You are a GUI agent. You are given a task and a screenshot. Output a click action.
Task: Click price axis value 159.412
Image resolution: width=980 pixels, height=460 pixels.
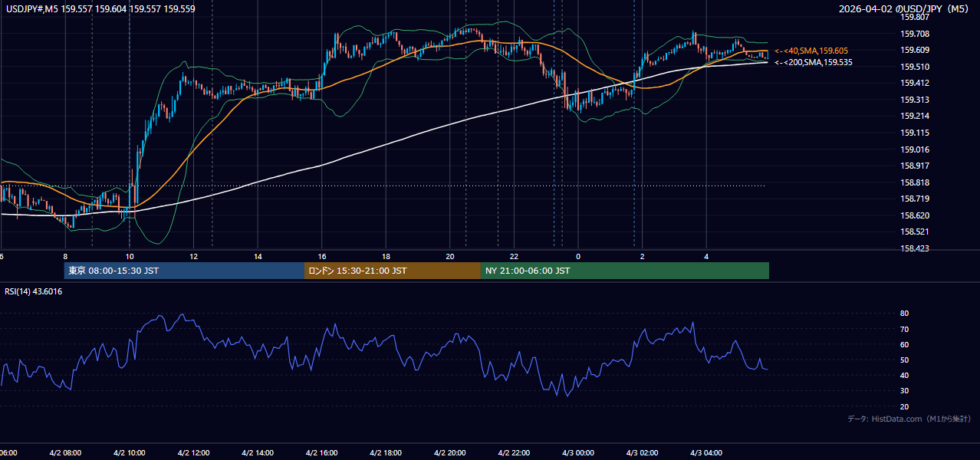(915, 83)
